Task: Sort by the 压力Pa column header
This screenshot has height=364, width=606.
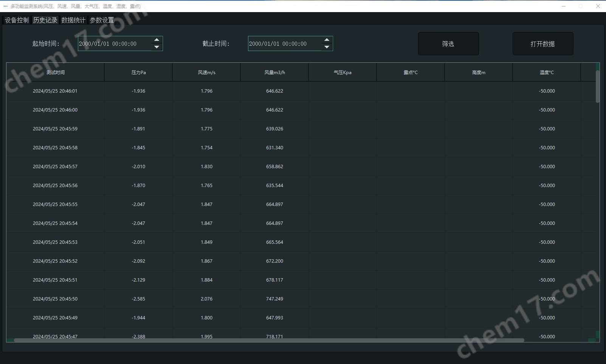Action: click(138, 72)
